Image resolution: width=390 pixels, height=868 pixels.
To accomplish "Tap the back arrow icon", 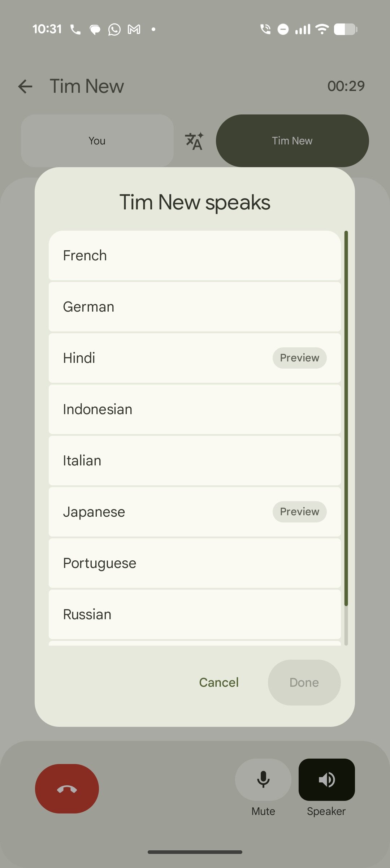I will click(x=25, y=86).
